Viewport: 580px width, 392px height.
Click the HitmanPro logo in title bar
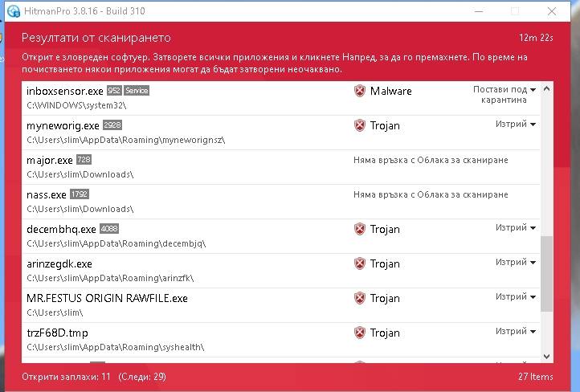(14, 11)
